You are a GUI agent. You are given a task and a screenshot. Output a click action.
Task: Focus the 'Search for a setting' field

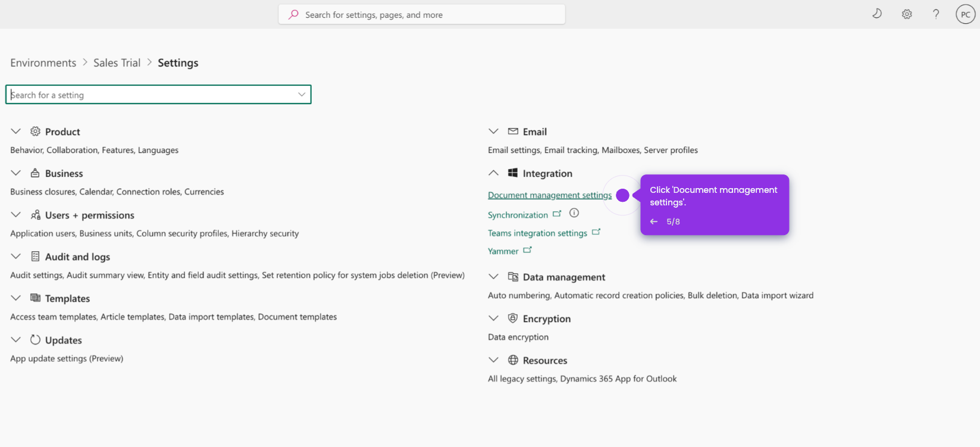coord(158,95)
